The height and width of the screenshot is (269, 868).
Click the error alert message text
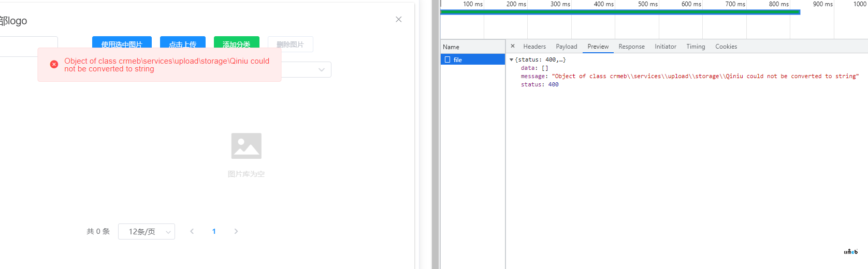click(x=167, y=65)
